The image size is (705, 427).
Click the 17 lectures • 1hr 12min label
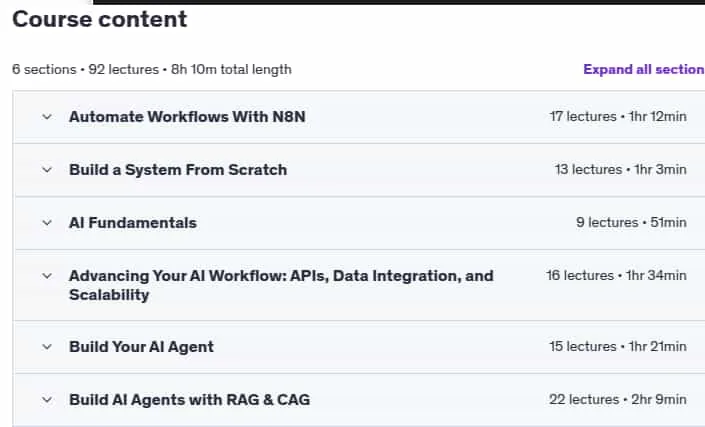pos(618,116)
